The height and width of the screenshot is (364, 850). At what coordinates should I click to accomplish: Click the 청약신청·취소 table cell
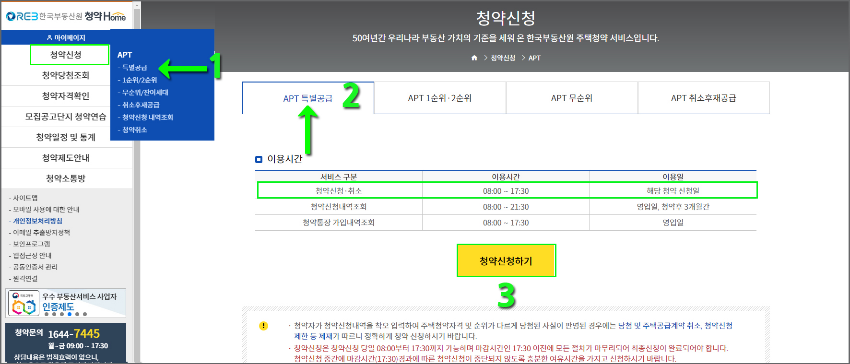339,190
